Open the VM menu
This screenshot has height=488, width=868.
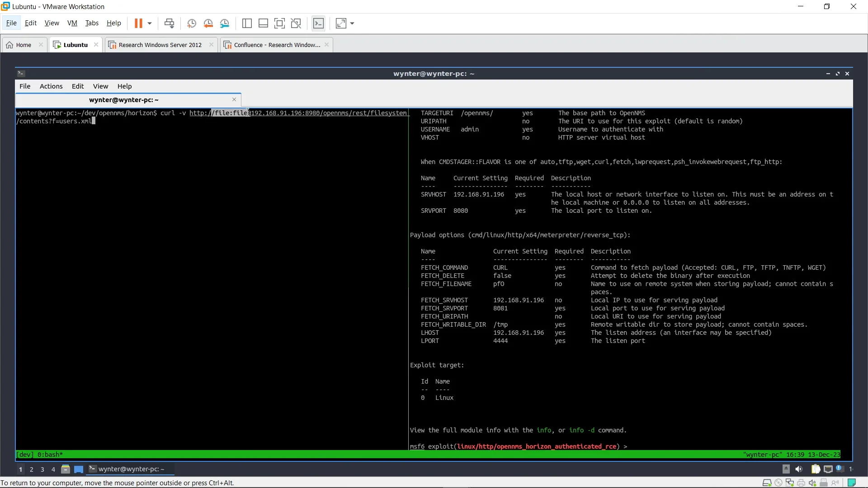tap(72, 23)
